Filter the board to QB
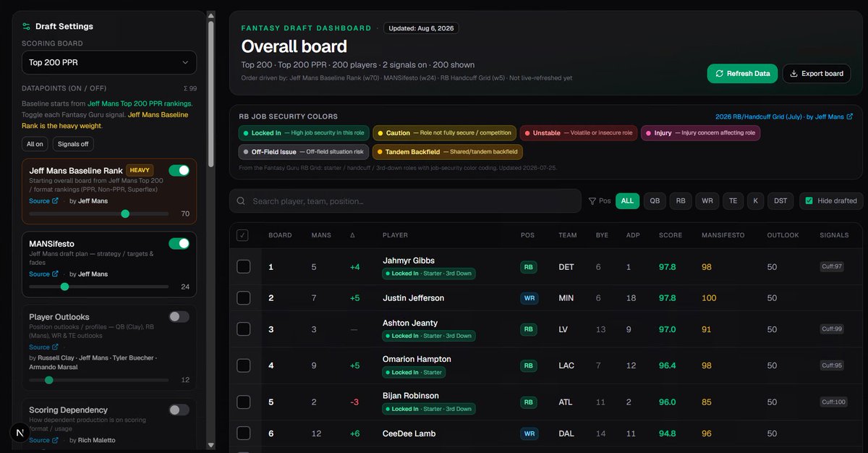This screenshot has width=868, height=453. (655, 201)
